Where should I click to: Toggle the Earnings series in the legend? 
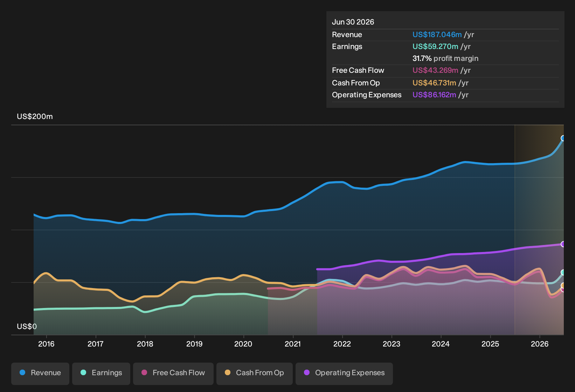101,373
